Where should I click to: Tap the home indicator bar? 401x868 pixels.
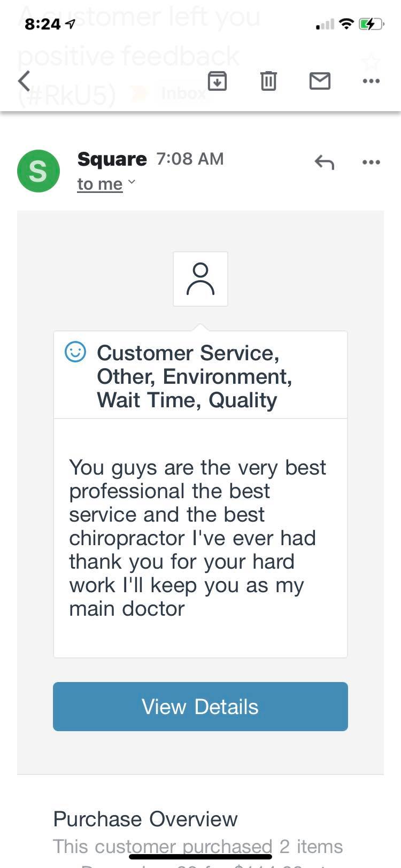200,857
